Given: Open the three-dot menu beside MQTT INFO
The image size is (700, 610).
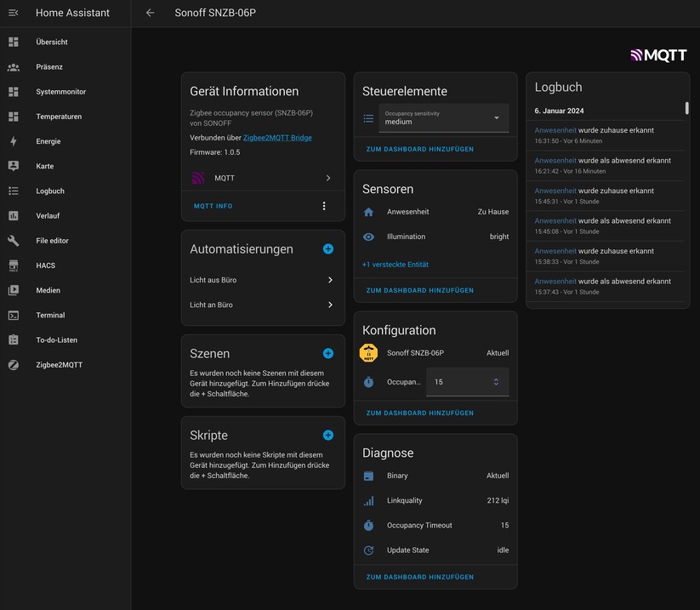Looking at the screenshot, I should 323,205.
